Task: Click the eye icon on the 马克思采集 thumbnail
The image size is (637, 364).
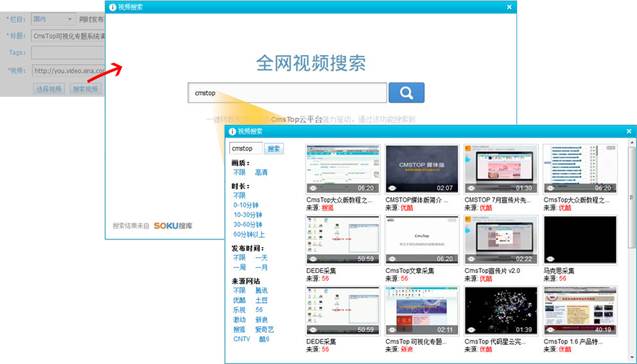Action: coord(550,259)
